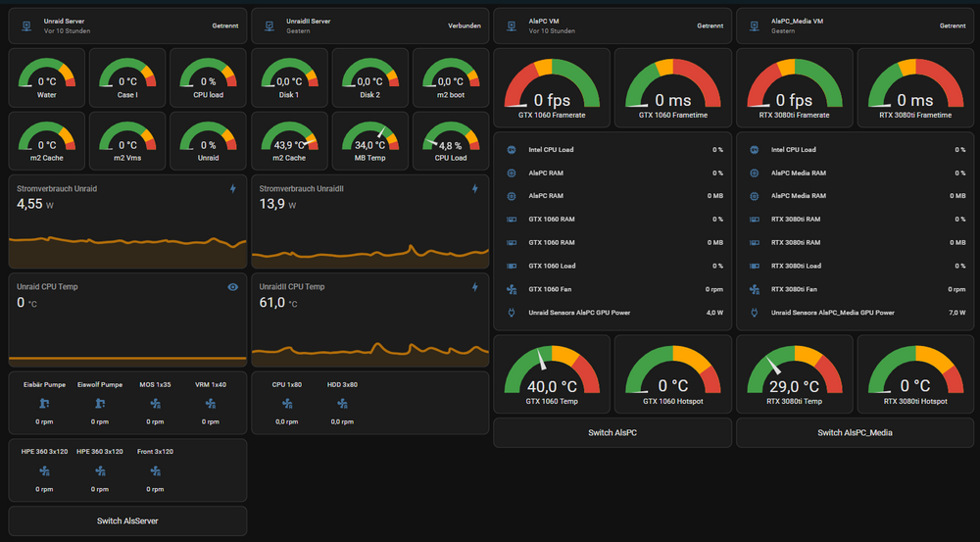Open the UnraidII CPU Temp graph card

[x=370, y=320]
